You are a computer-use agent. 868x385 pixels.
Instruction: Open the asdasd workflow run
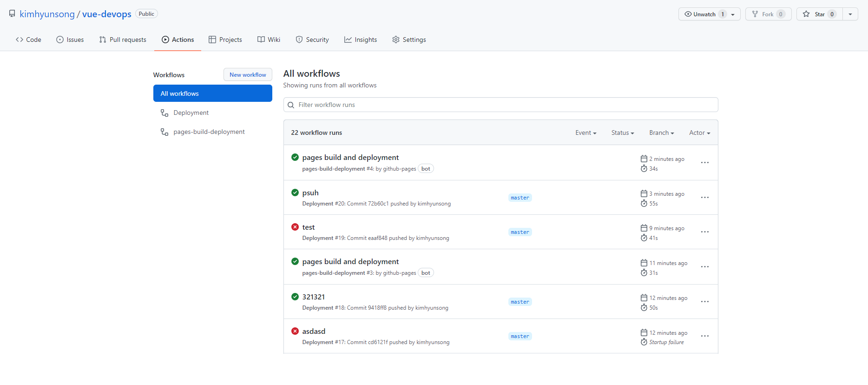coord(314,332)
